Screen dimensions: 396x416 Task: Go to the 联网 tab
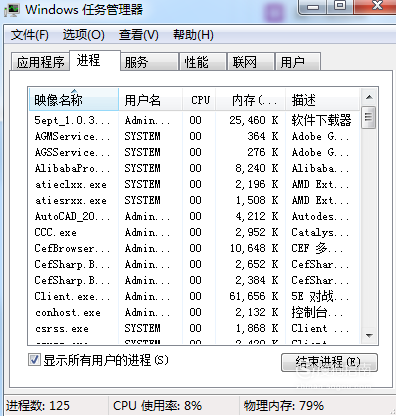[251, 62]
